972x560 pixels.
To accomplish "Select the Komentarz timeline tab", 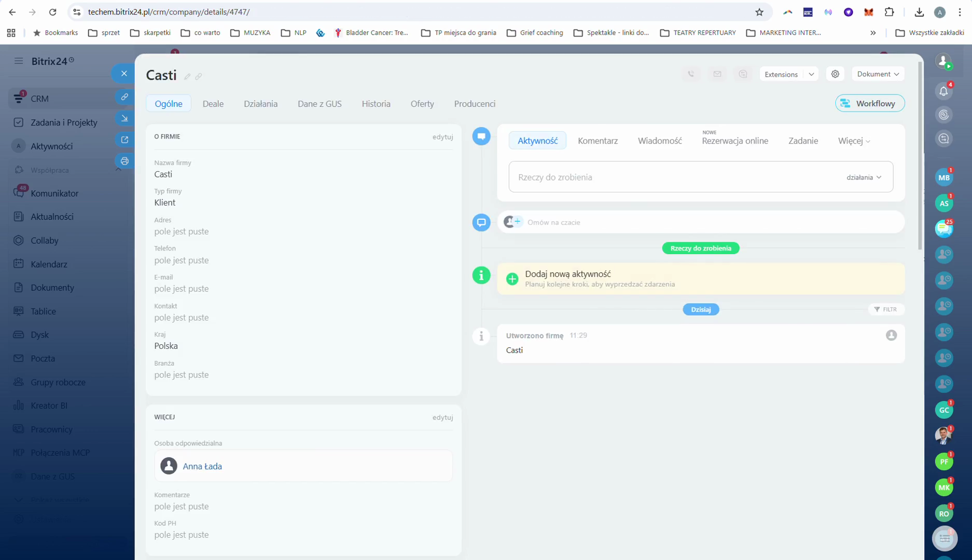I will pyautogui.click(x=598, y=141).
